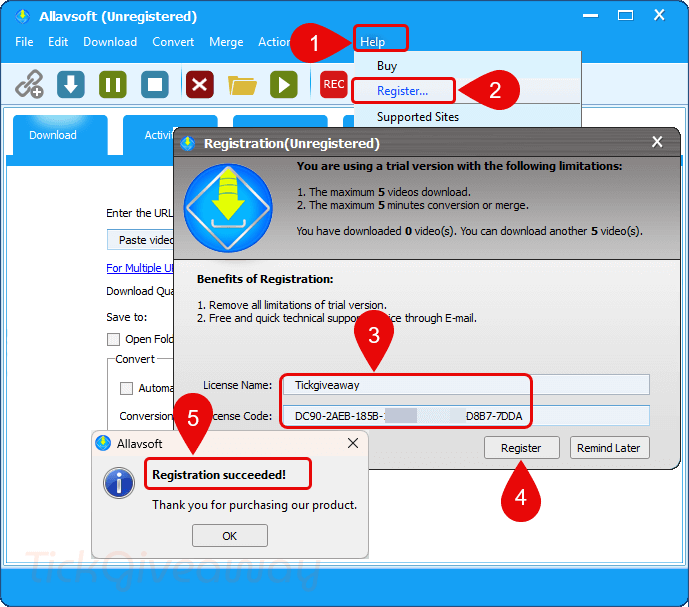Click the 'Registration succeeded!' text
This screenshot has height=607, width=689.
pos(219,475)
